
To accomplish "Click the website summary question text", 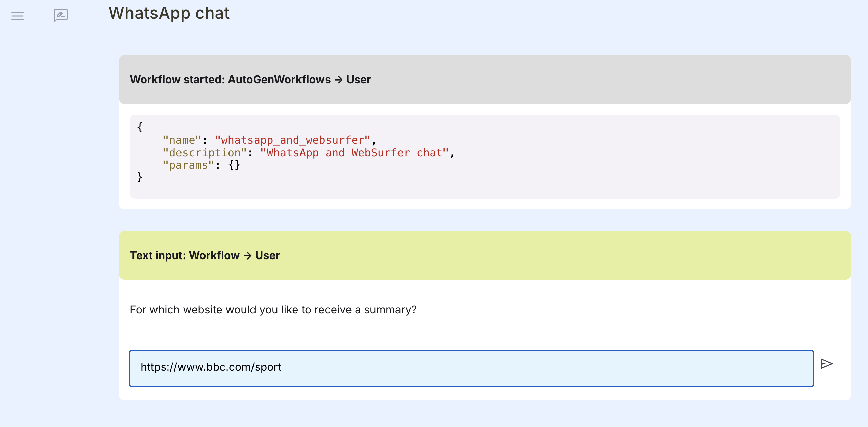I will (x=273, y=310).
